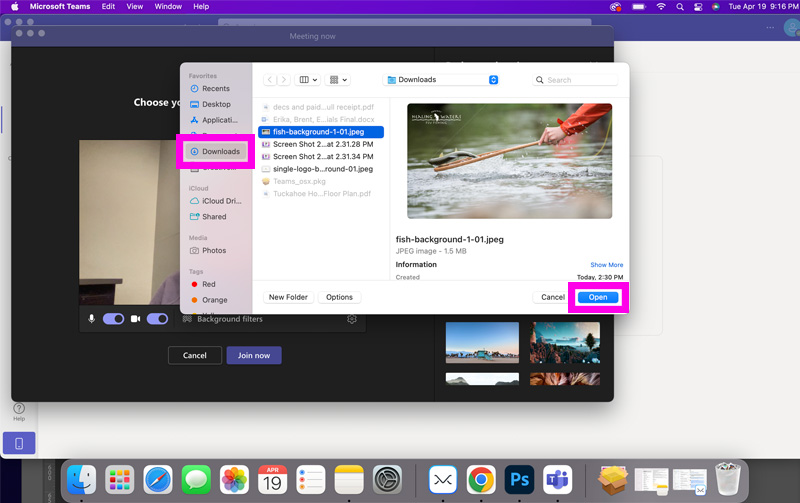The width and height of the screenshot is (800, 503).
Task: Open the Apple menu
Action: 15,7
